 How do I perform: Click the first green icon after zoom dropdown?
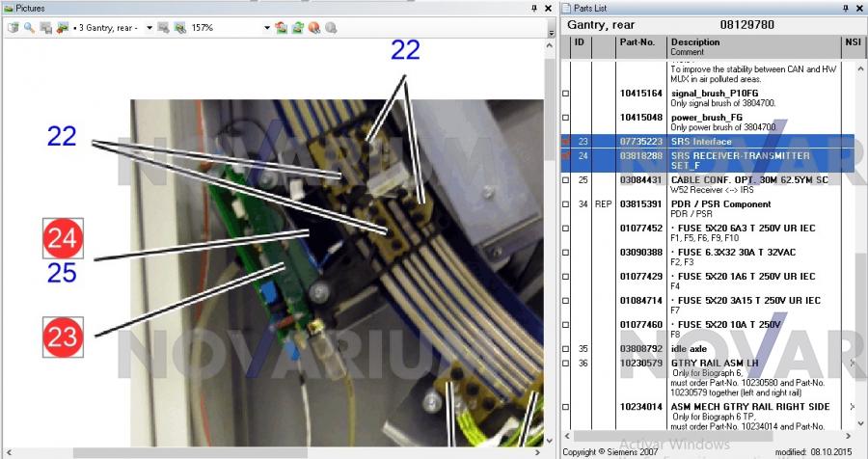[x=281, y=28]
